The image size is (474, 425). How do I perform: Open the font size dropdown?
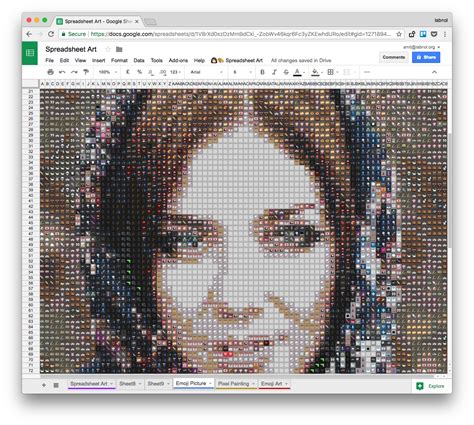242,72
